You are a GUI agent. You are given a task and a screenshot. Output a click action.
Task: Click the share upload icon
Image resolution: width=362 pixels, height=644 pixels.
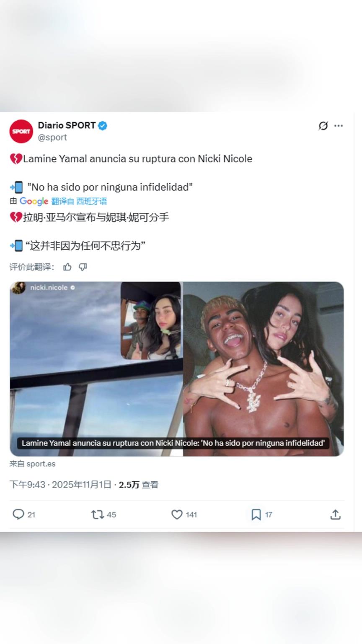coord(335,514)
